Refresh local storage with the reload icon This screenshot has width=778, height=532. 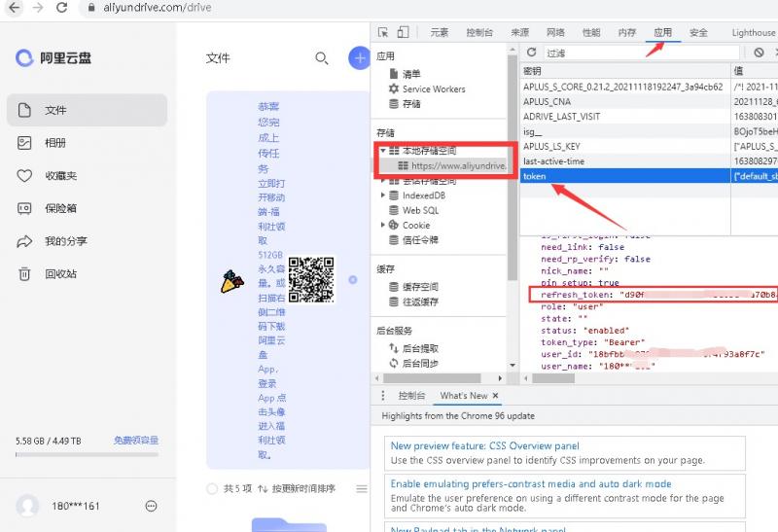tap(531, 53)
